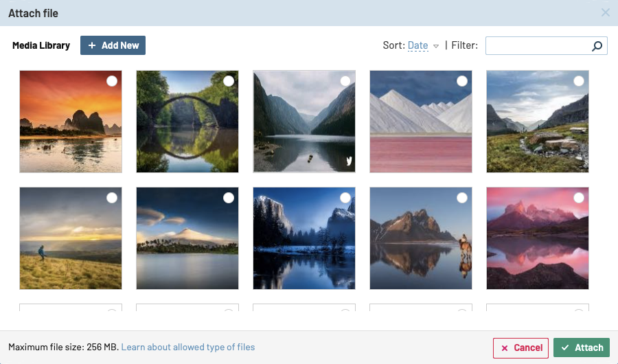Select the circular bridge image radio button
The height and width of the screenshot is (364, 618).
tap(229, 81)
